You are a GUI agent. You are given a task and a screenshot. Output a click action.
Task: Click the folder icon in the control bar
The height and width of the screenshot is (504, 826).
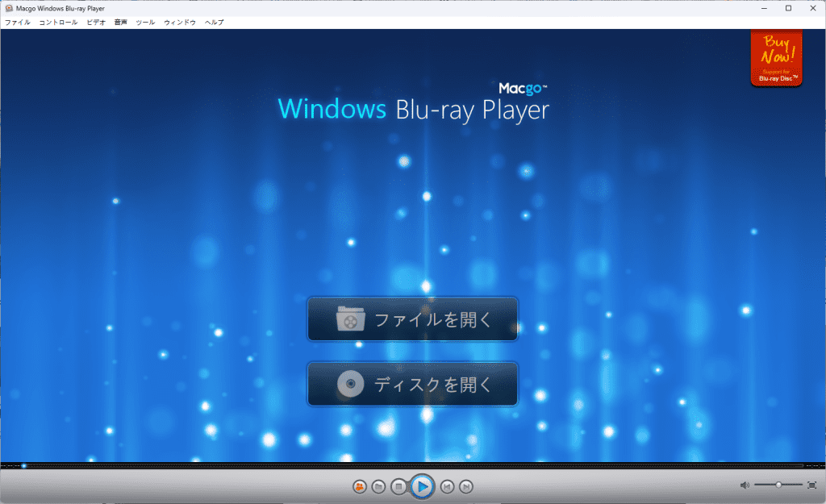(378, 486)
